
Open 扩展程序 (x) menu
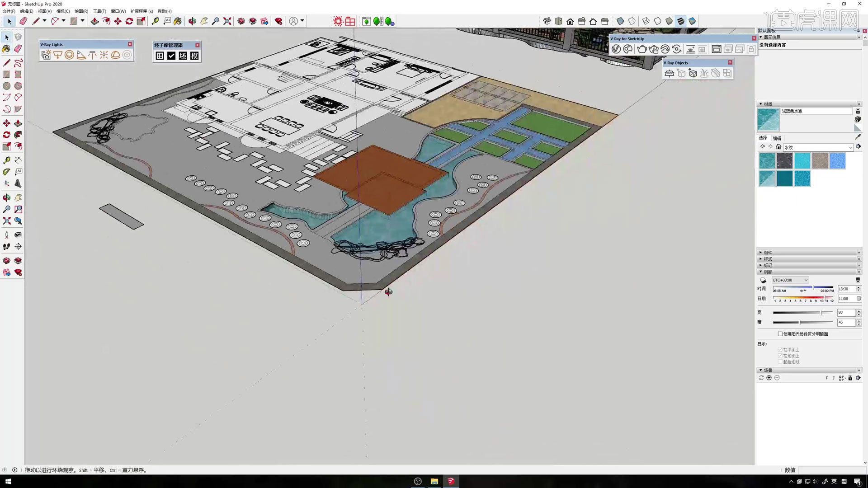pyautogui.click(x=142, y=11)
